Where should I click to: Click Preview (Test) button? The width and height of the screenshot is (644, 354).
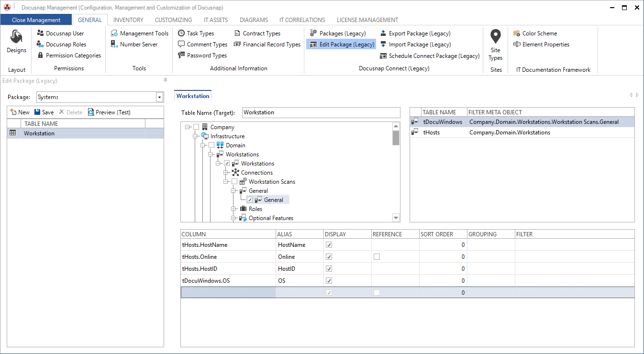point(109,112)
